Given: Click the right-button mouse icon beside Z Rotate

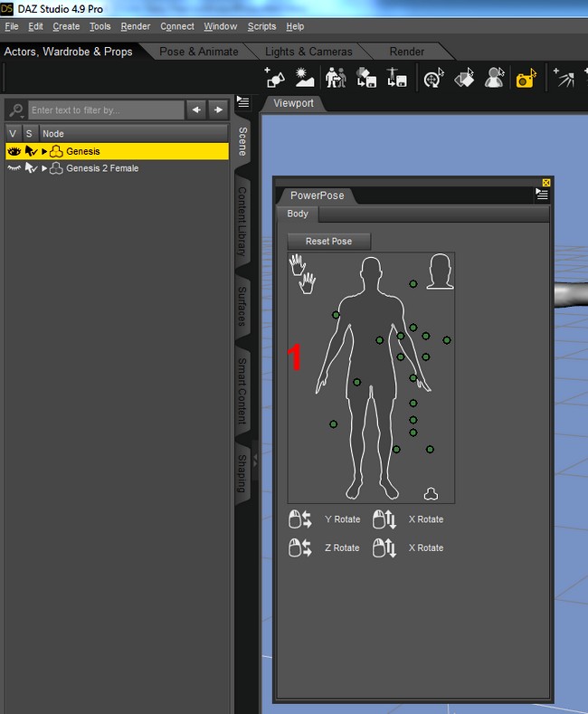Looking at the screenshot, I should coord(300,547).
